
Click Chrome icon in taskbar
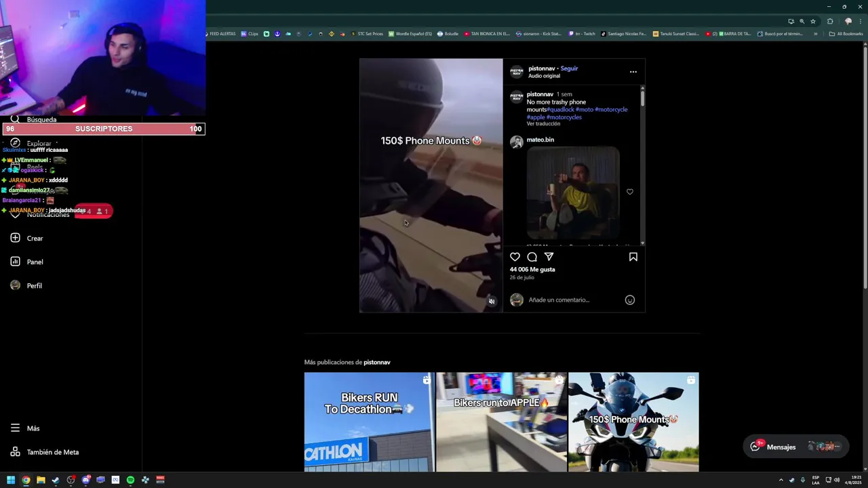[26, 480]
